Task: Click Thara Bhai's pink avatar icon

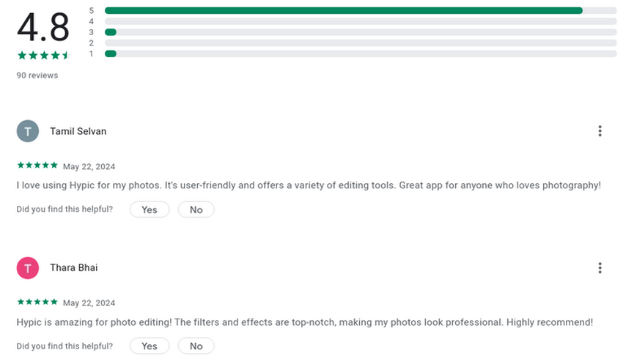Action: 28,268
